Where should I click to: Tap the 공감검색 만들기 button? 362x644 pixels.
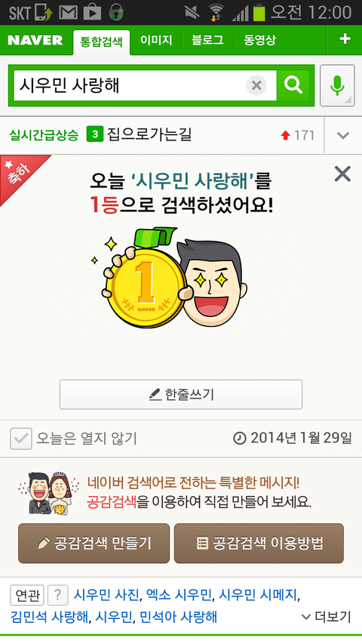94,543
